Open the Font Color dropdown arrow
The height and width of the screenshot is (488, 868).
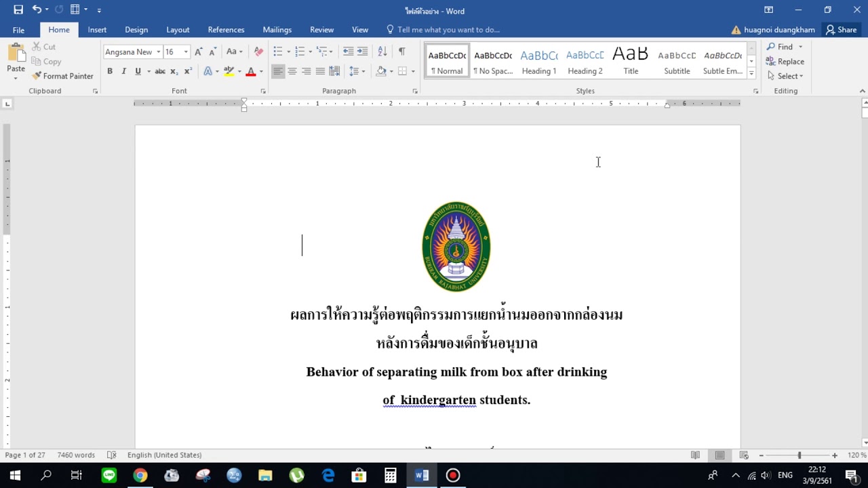pos(261,71)
